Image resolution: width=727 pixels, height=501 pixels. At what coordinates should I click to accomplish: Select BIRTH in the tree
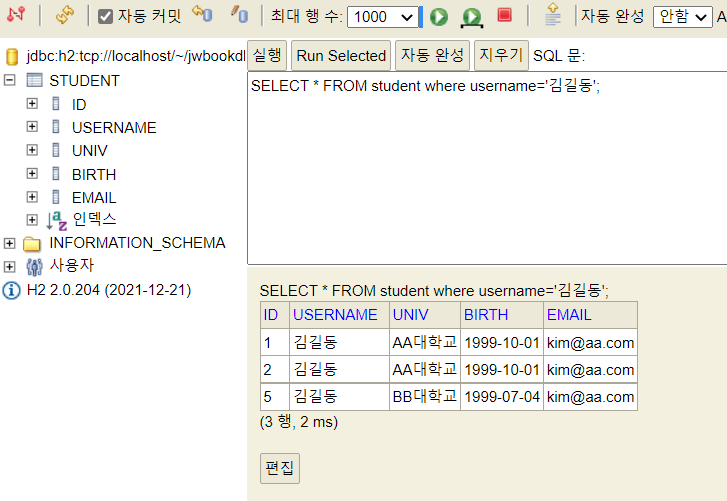point(94,174)
